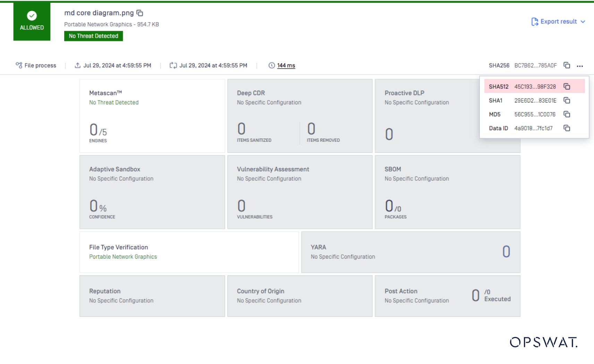Click the No Threat Detected badge

coord(93,36)
